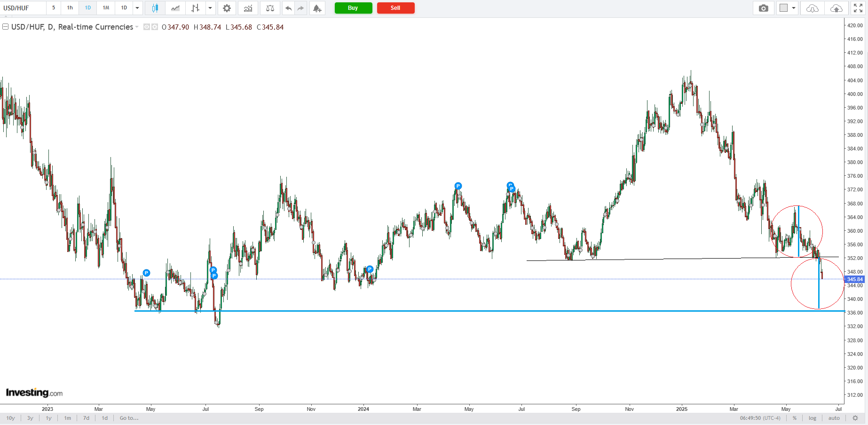Set the time range to 1y
The image size is (868, 425).
point(48,418)
